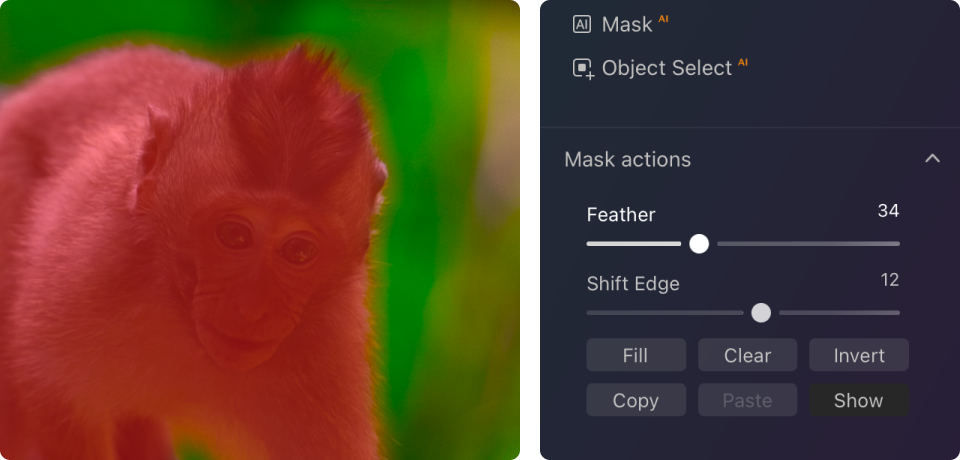The width and height of the screenshot is (960, 460).
Task: Click the Feather value 34
Action: coord(888,211)
